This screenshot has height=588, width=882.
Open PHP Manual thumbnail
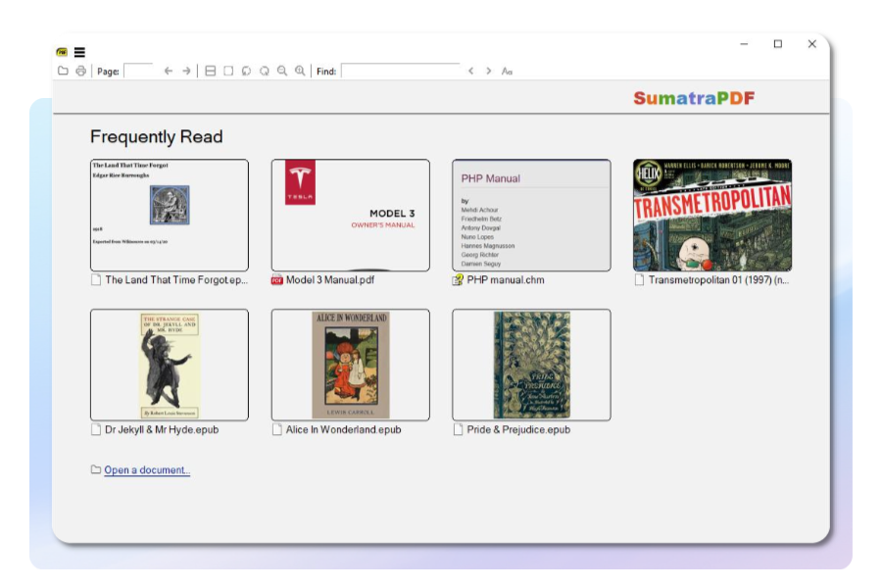[x=531, y=215]
